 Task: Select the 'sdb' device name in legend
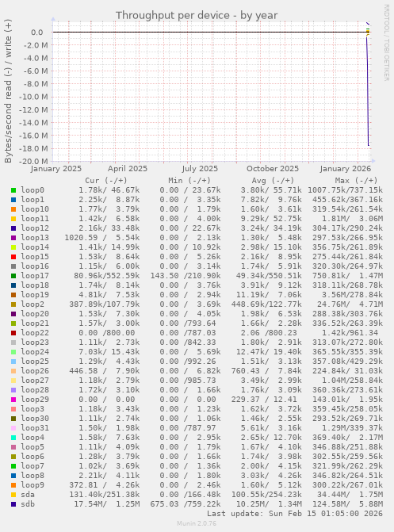(x=28, y=504)
